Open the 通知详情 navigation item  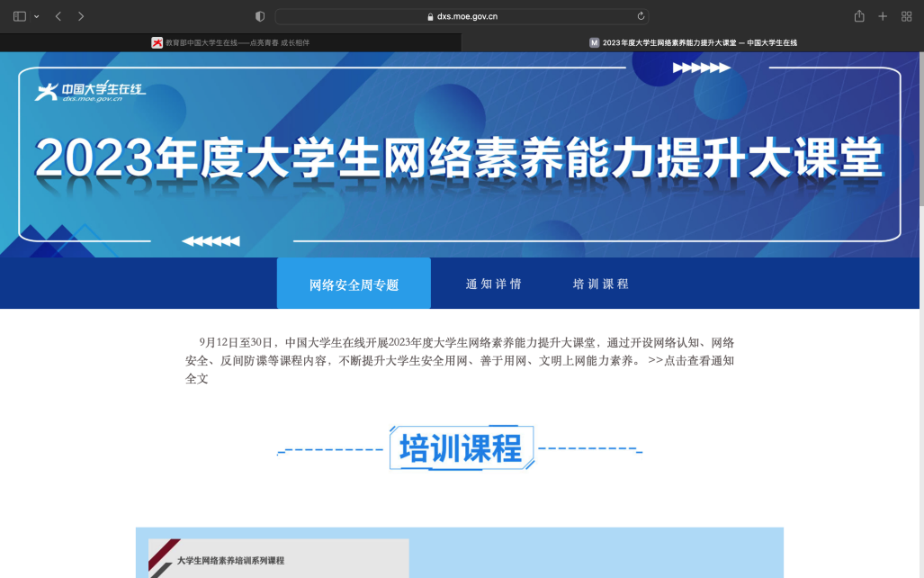[493, 284]
